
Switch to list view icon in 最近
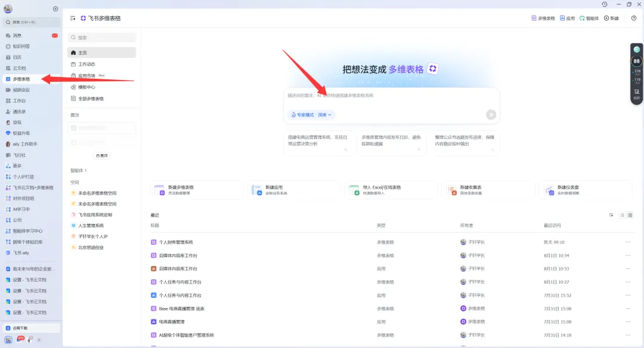click(622, 215)
